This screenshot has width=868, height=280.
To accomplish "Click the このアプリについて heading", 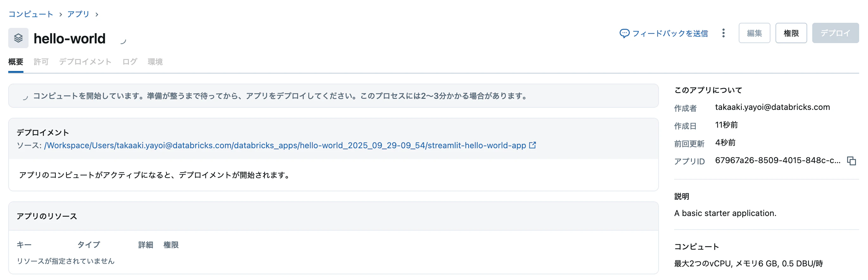I will (708, 90).
